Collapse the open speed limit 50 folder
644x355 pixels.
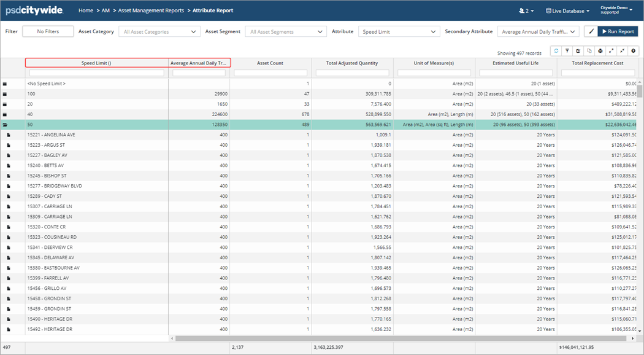tap(5, 125)
